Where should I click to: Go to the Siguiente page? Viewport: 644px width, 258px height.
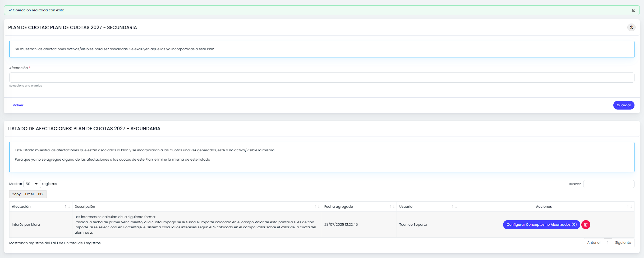click(623, 243)
